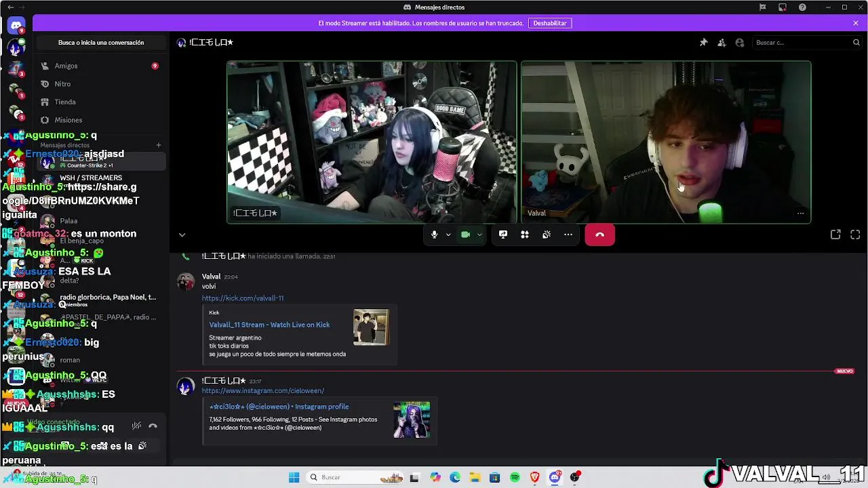Share your screen in the call
Screen dimensions: 868x488
503,235
